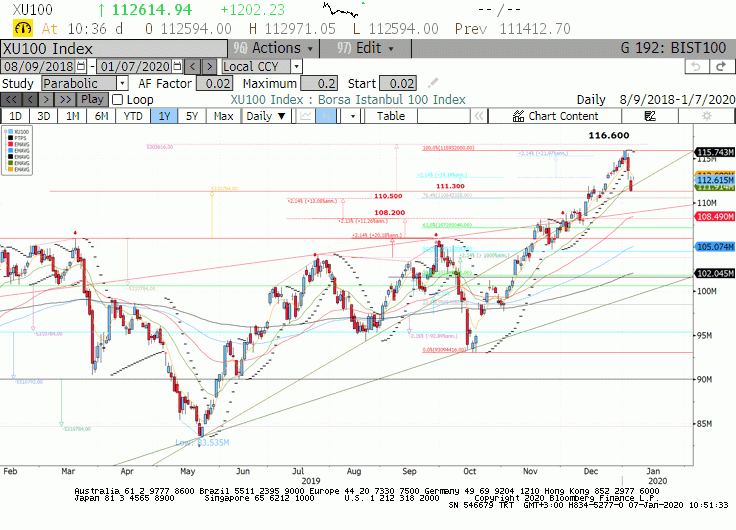Click the G 192: BIST100 title label
This screenshot has width=736, height=530.
[x=673, y=48]
